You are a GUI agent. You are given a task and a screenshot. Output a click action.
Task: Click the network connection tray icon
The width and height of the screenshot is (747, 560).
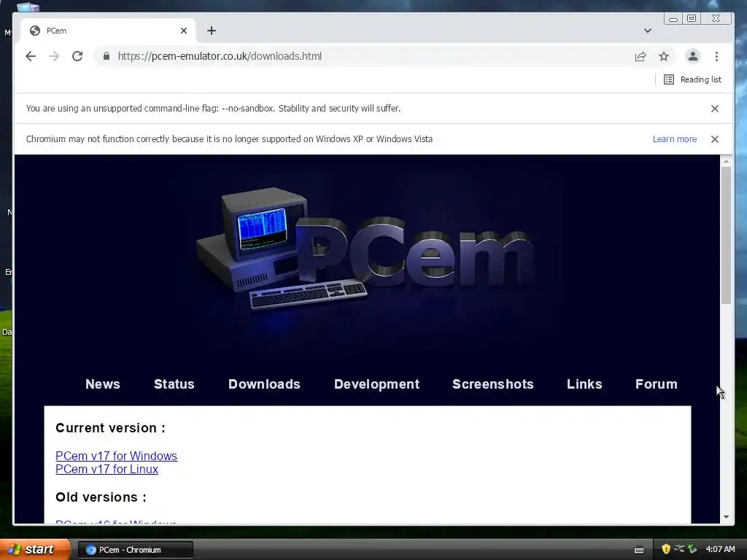(679, 549)
